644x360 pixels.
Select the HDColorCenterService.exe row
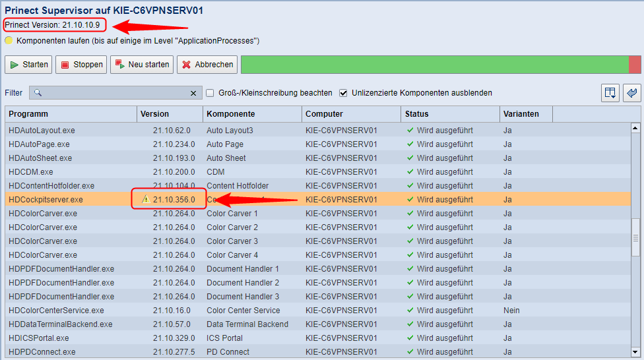(318, 311)
